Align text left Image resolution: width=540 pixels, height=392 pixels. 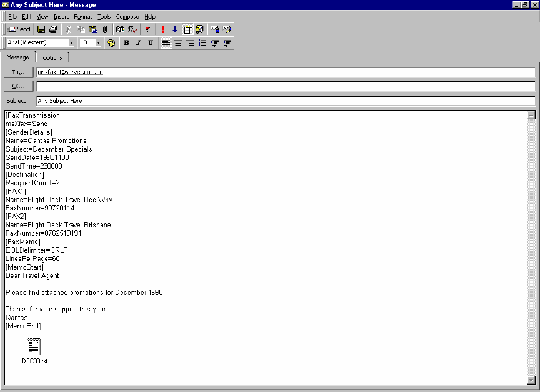(x=166, y=43)
